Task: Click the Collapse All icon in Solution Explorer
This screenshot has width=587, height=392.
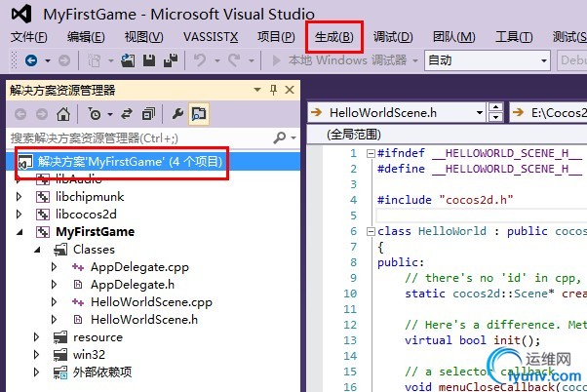Action: (x=148, y=114)
